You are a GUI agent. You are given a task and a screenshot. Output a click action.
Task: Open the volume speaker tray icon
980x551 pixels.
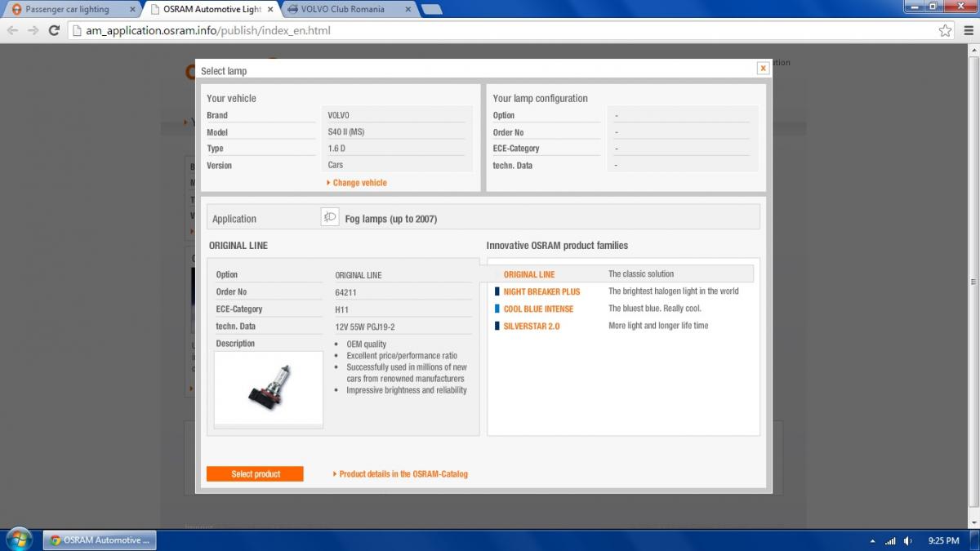pyautogui.click(x=908, y=540)
